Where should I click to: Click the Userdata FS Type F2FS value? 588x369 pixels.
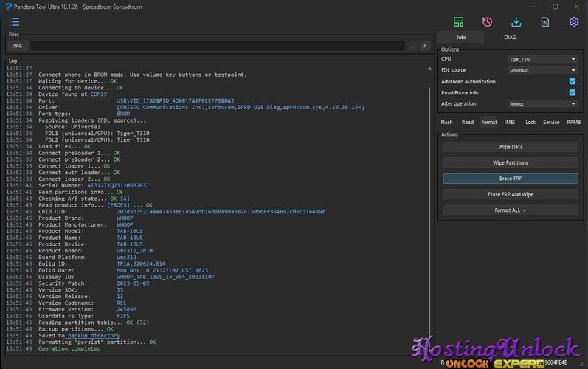pyautogui.click(x=123, y=316)
